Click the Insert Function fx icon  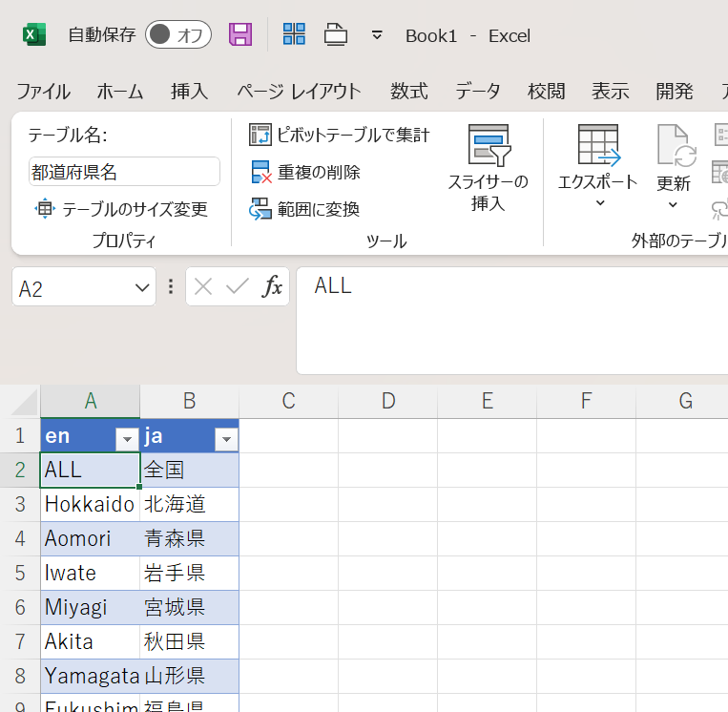coord(272,286)
